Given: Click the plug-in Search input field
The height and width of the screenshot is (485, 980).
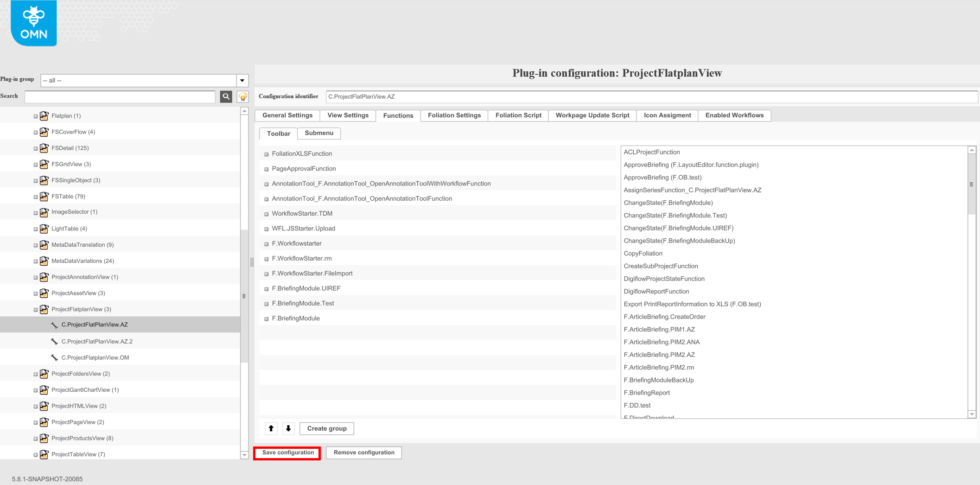Looking at the screenshot, I should [120, 96].
